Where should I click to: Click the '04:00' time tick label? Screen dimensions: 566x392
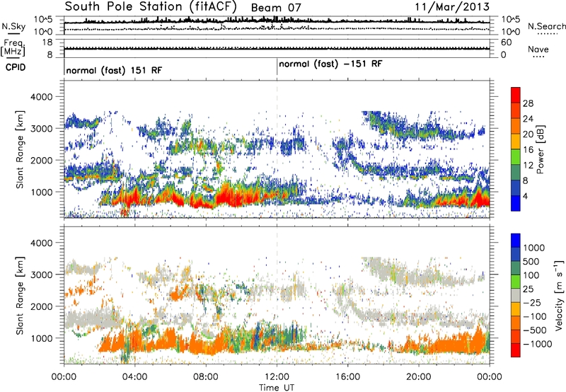coord(134,377)
